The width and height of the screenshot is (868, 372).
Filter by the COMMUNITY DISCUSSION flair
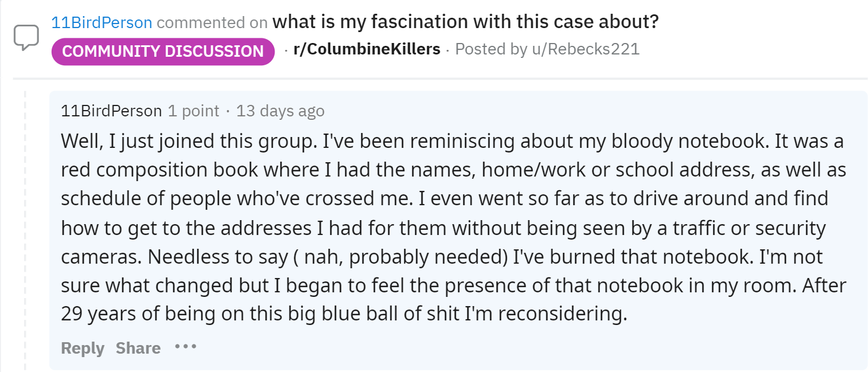click(x=163, y=51)
